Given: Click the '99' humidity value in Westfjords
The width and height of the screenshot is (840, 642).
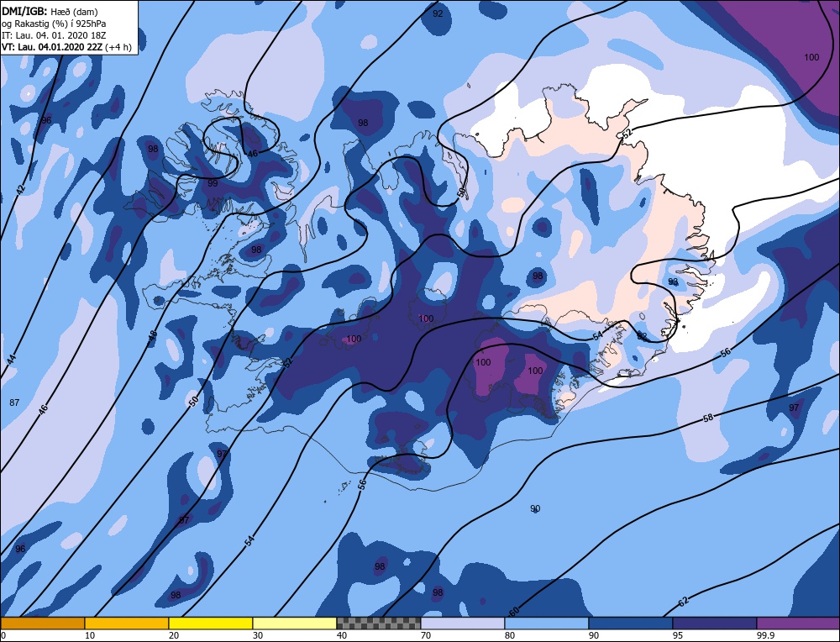Looking at the screenshot, I should [x=213, y=183].
